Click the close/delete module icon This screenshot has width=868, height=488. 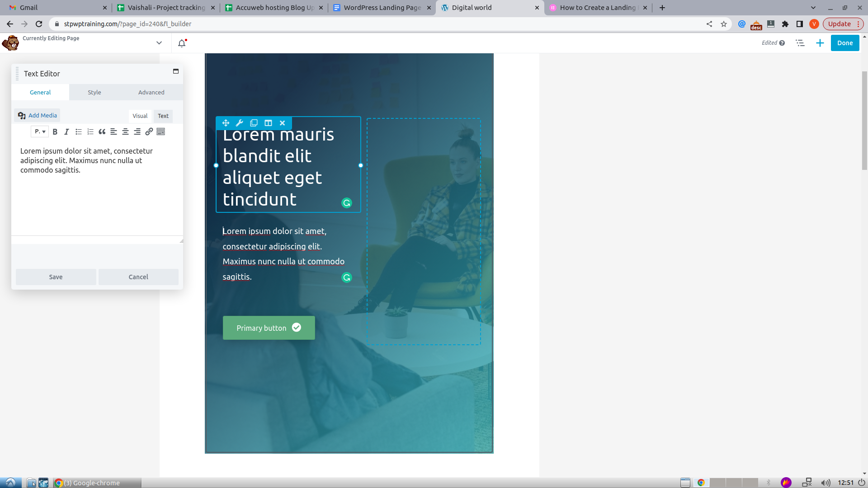point(283,123)
